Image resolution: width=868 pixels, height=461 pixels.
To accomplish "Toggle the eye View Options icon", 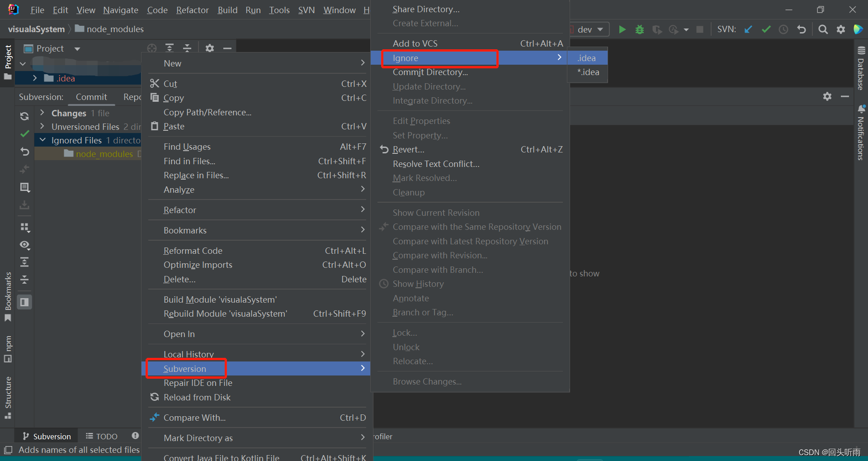I will (24, 245).
